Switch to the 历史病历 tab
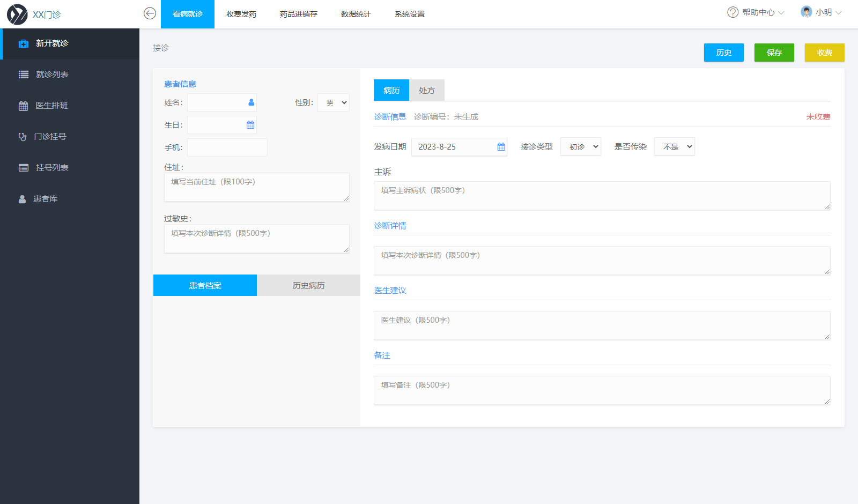Viewport: 858px width, 504px height. (x=308, y=286)
